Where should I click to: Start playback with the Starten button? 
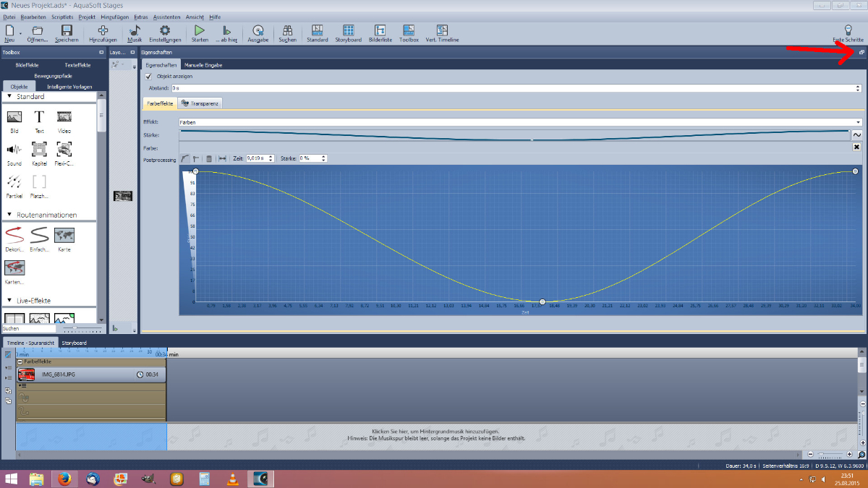point(200,33)
